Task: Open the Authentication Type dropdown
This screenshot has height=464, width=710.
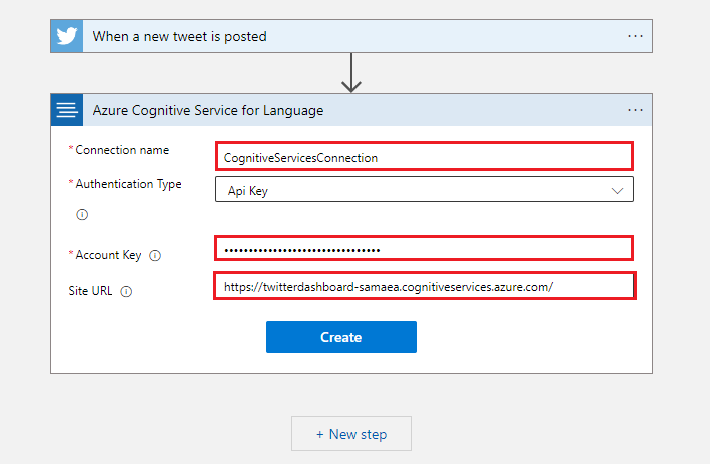Action: [424, 189]
